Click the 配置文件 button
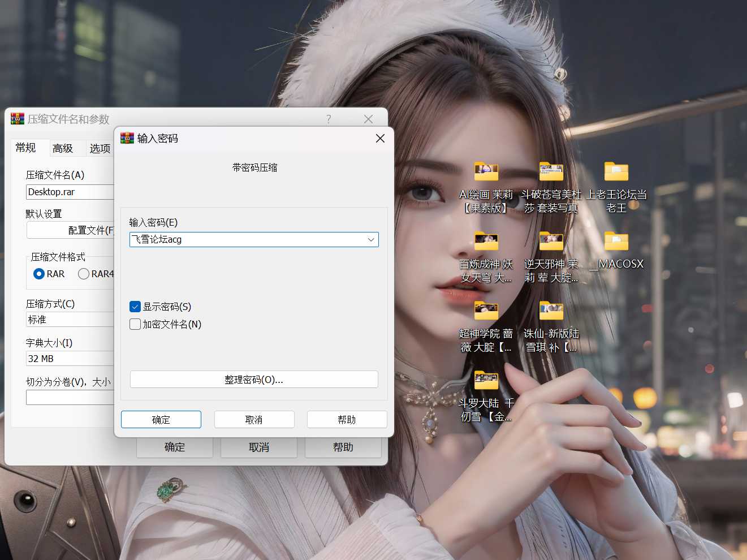 coord(71,230)
